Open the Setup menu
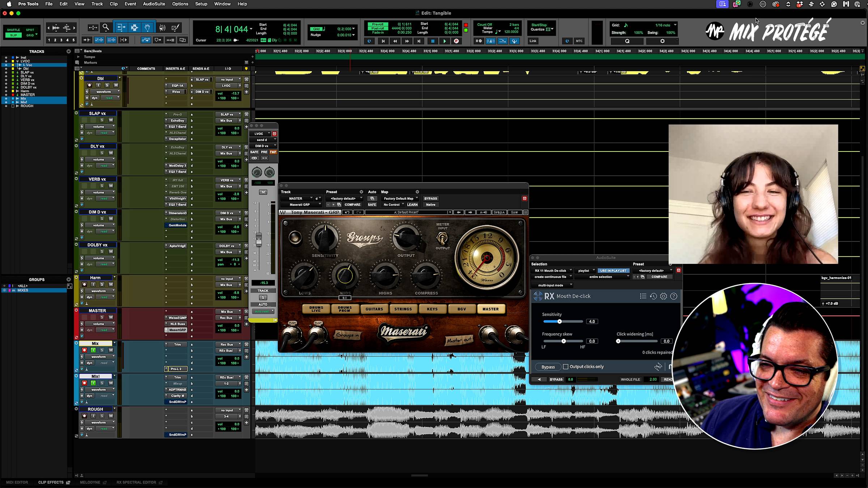Screen dimensions: 868x488 tap(201, 4)
